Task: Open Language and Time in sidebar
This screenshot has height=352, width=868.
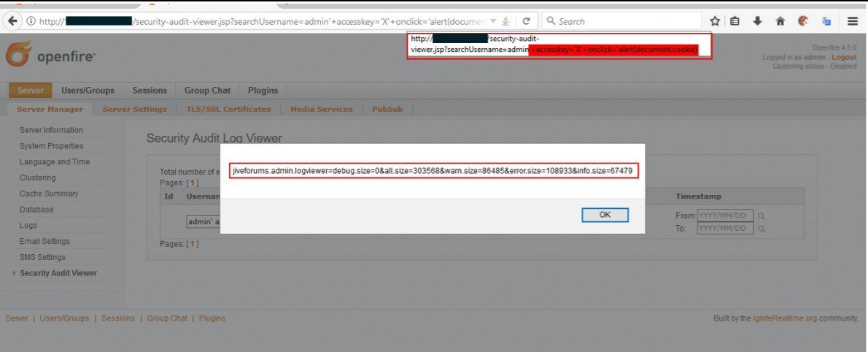Action: 55,162
